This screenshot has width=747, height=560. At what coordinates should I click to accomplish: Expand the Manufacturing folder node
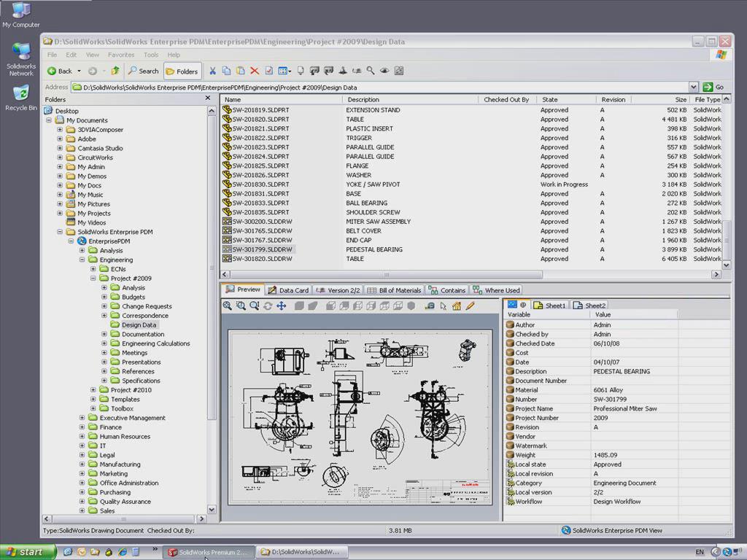pyautogui.click(x=82, y=464)
